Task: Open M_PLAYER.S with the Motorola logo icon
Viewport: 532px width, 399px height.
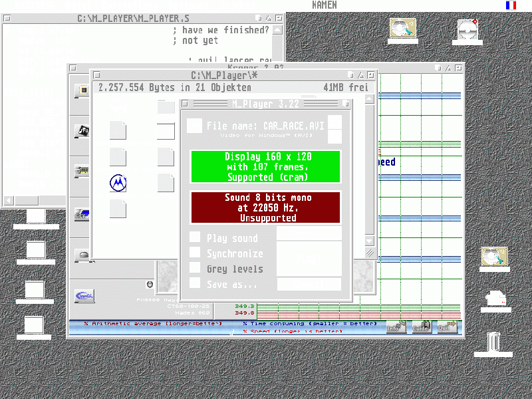Action: pyautogui.click(x=118, y=184)
